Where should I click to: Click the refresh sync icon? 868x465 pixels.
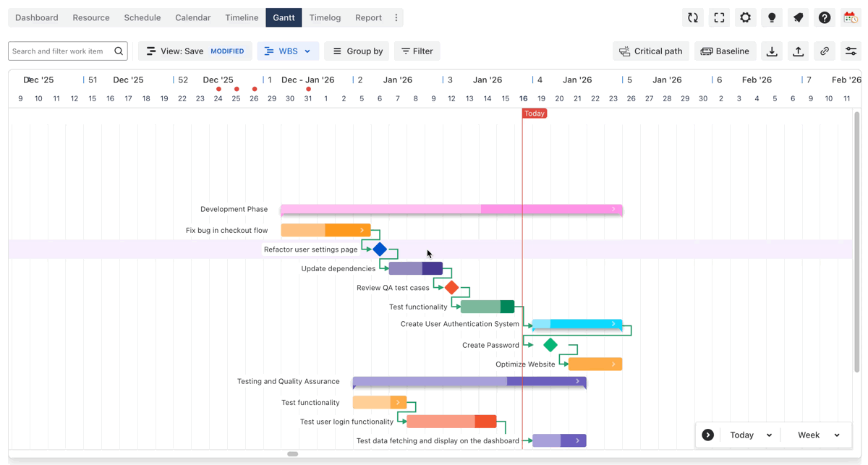[693, 17]
